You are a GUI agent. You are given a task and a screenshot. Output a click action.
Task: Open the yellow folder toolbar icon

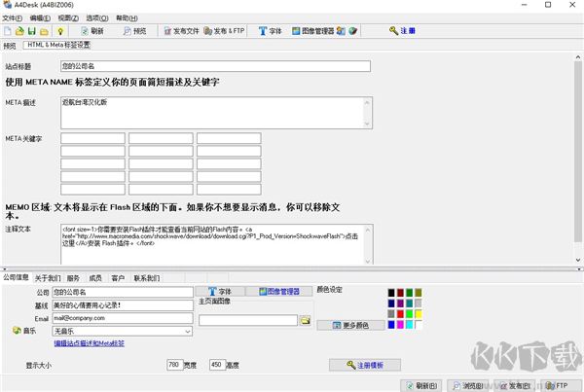pyautogui.click(x=44, y=31)
